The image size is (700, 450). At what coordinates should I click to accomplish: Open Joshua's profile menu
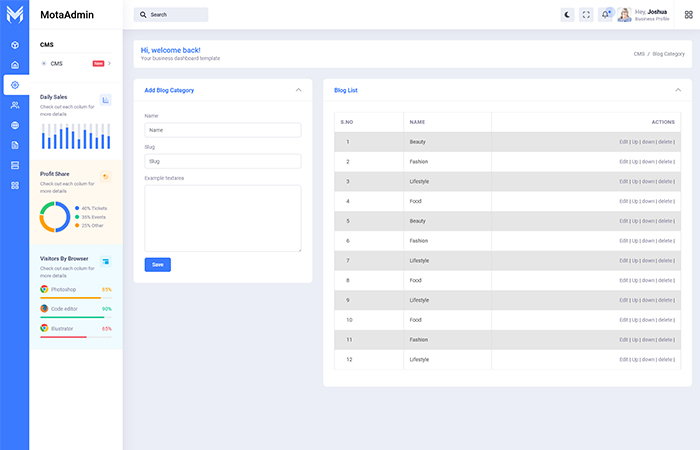pos(643,15)
